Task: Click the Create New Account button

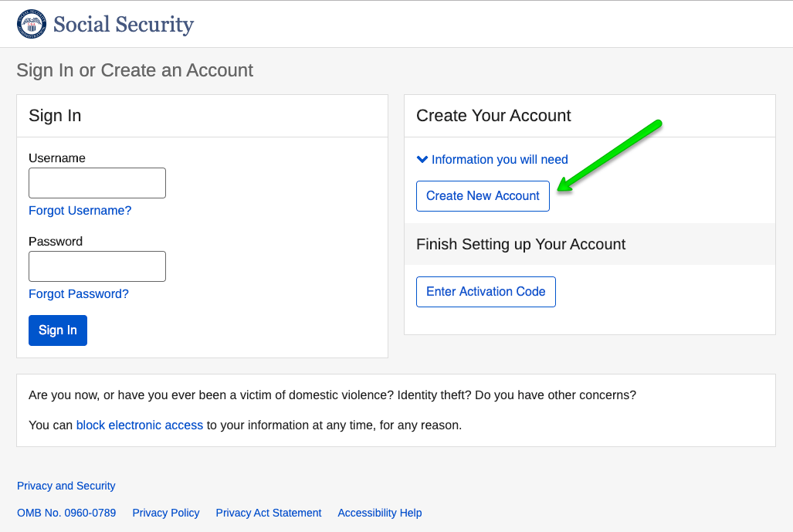Action: (x=483, y=196)
